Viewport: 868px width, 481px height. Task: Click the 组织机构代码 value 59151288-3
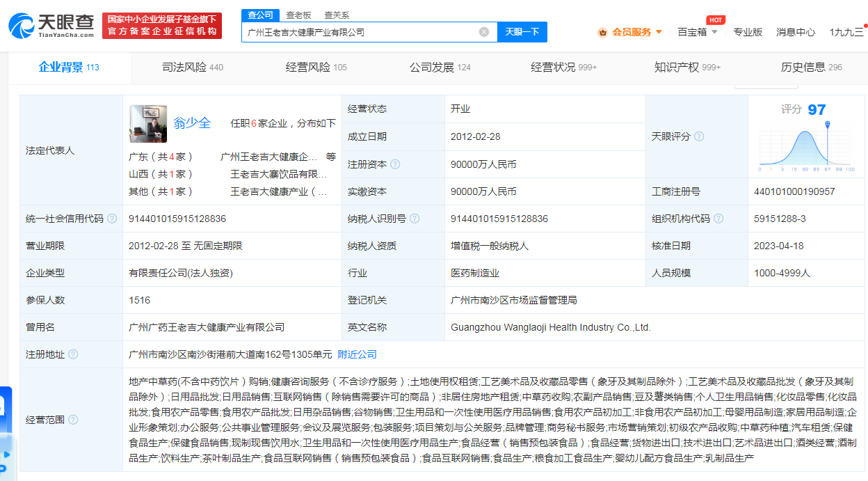click(x=780, y=219)
